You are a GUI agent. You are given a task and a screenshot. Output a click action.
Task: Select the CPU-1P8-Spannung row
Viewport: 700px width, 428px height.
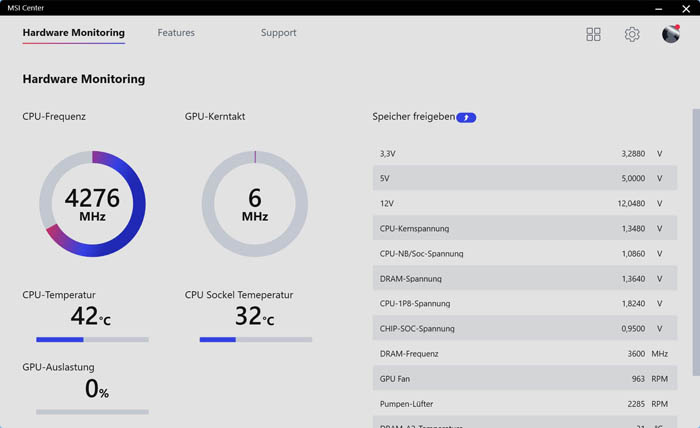[x=525, y=303]
